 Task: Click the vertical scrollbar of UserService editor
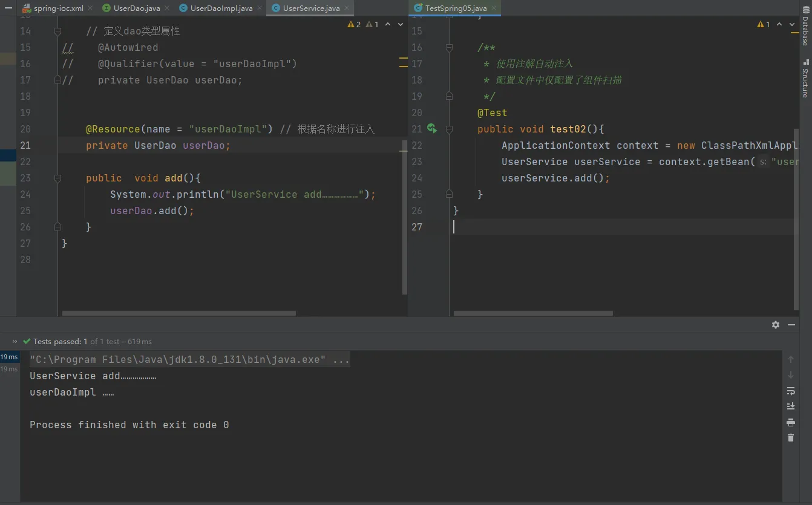click(x=405, y=217)
